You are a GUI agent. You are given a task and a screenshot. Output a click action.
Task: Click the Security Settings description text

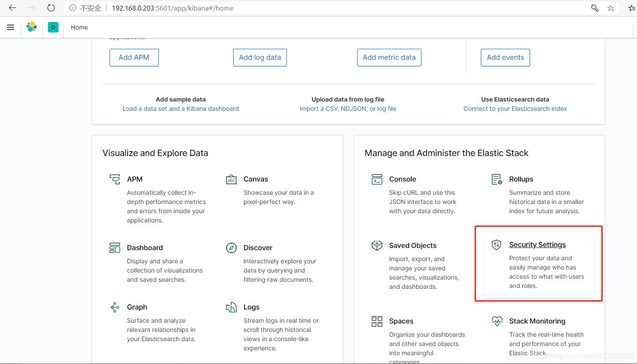coord(547,272)
